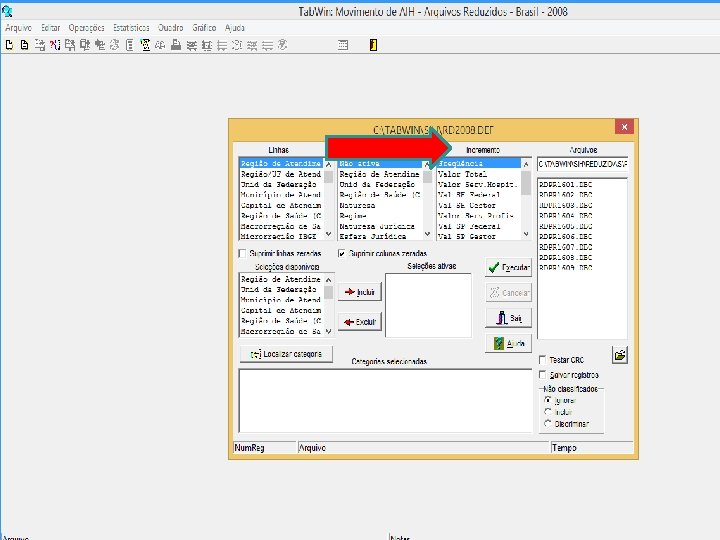Click the Arquivos path input field

point(582,164)
